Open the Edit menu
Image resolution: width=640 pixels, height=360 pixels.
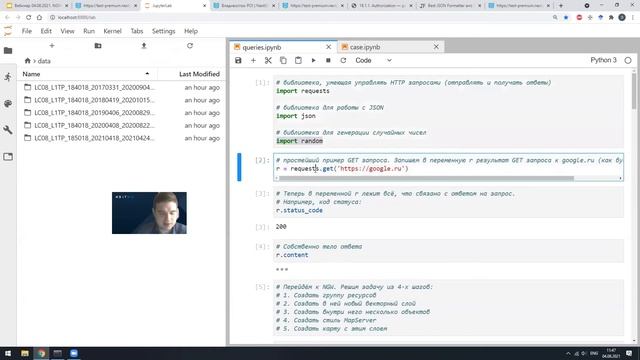point(46,31)
